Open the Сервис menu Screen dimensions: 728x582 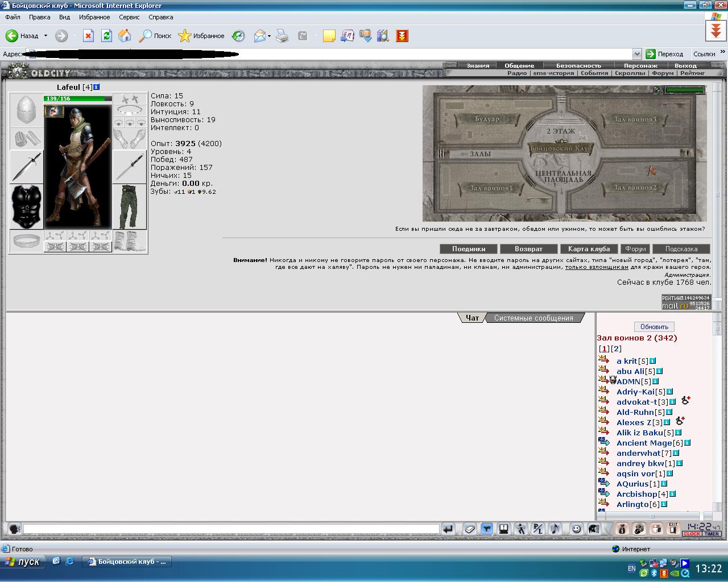129,17
